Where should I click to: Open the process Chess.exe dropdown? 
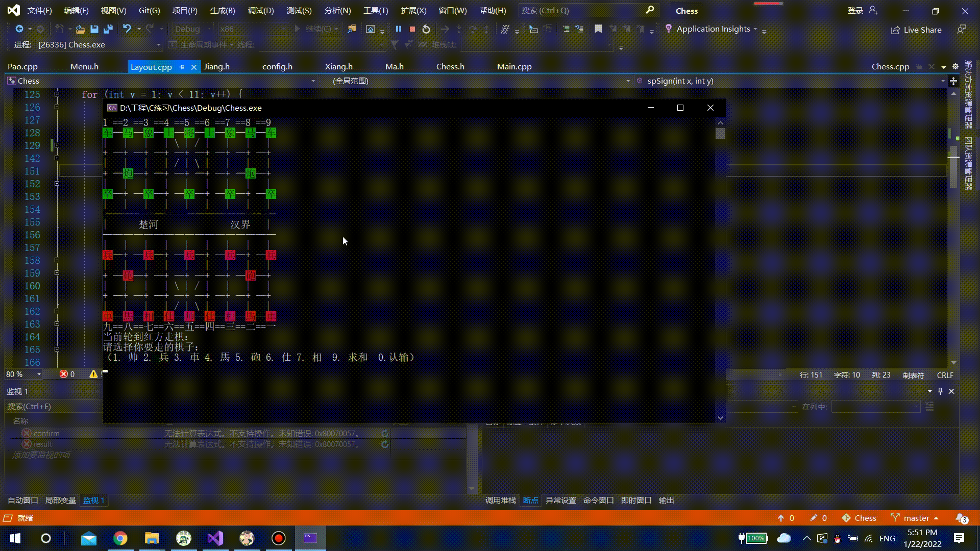(x=158, y=45)
